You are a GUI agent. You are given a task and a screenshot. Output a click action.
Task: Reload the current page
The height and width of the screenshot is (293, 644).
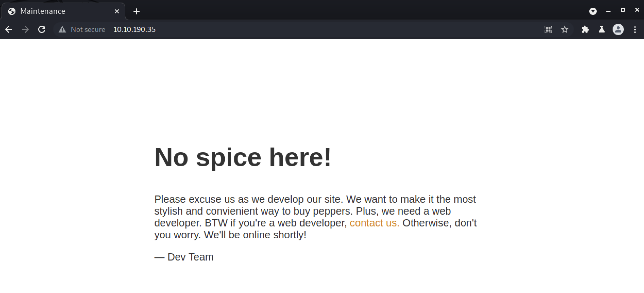(42, 29)
